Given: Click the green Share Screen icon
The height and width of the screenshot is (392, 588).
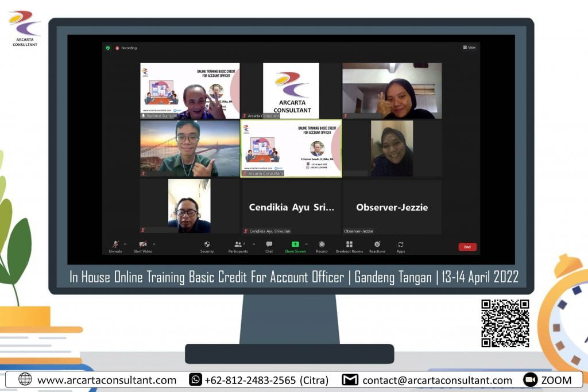Looking at the screenshot, I should [295, 244].
